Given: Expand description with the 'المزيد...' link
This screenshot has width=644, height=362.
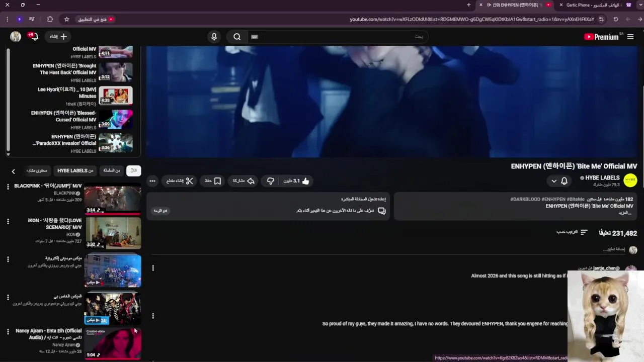Looking at the screenshot, I should [625, 213].
